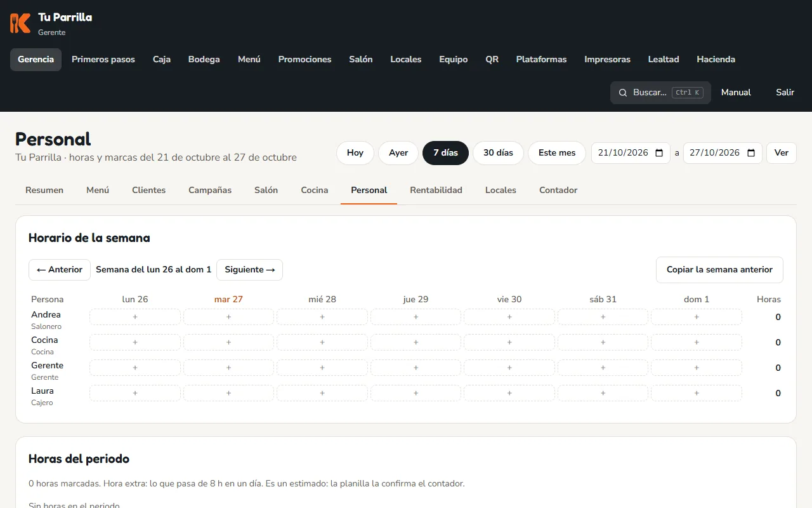The image size is (812, 508).
Task: Select the 7 días range filter
Action: click(x=445, y=153)
